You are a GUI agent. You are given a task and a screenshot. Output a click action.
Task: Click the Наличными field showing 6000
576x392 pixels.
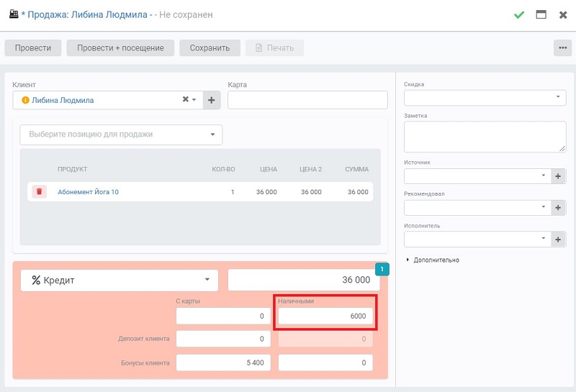tap(325, 316)
